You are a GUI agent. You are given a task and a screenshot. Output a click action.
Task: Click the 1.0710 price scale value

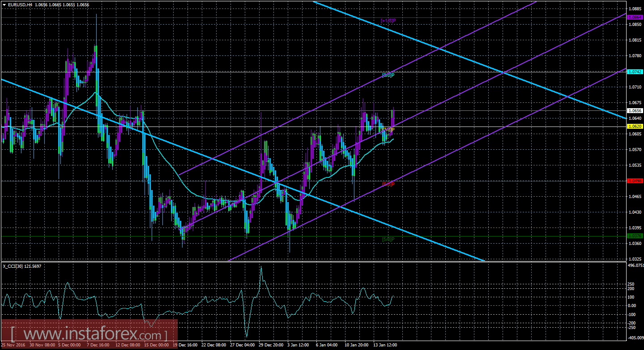[x=635, y=87]
